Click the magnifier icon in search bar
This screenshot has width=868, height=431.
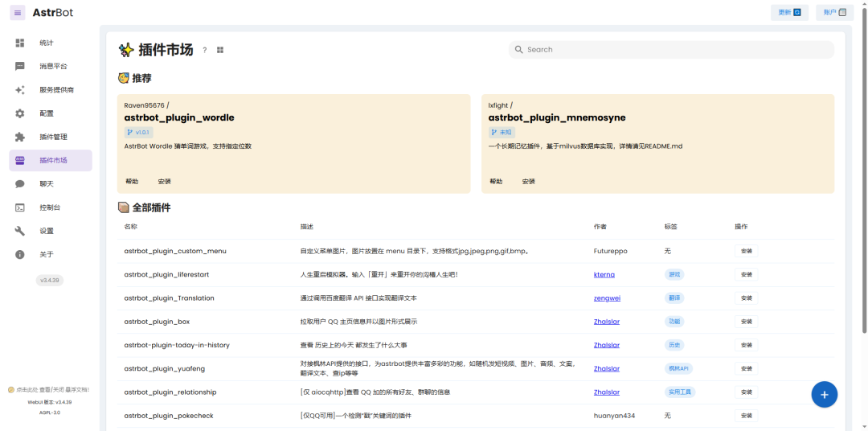click(x=518, y=49)
